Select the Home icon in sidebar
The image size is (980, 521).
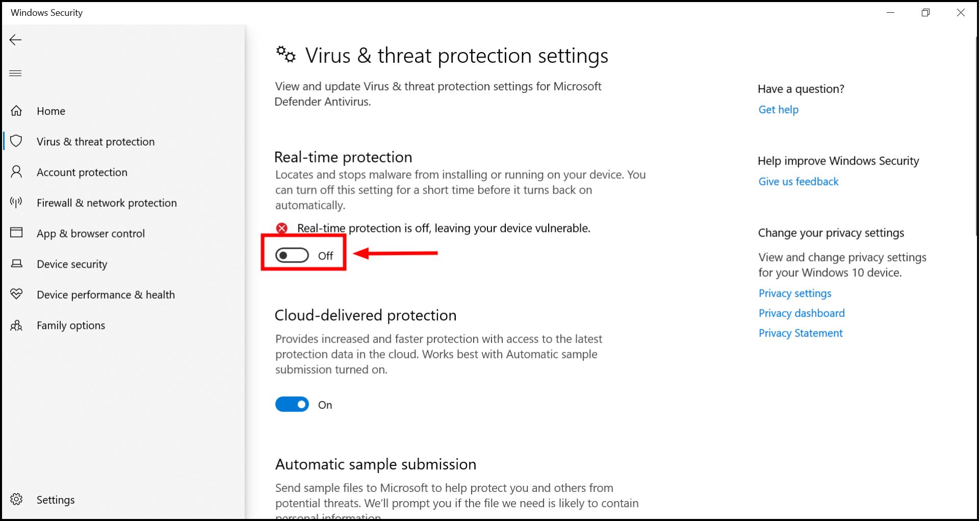16,110
